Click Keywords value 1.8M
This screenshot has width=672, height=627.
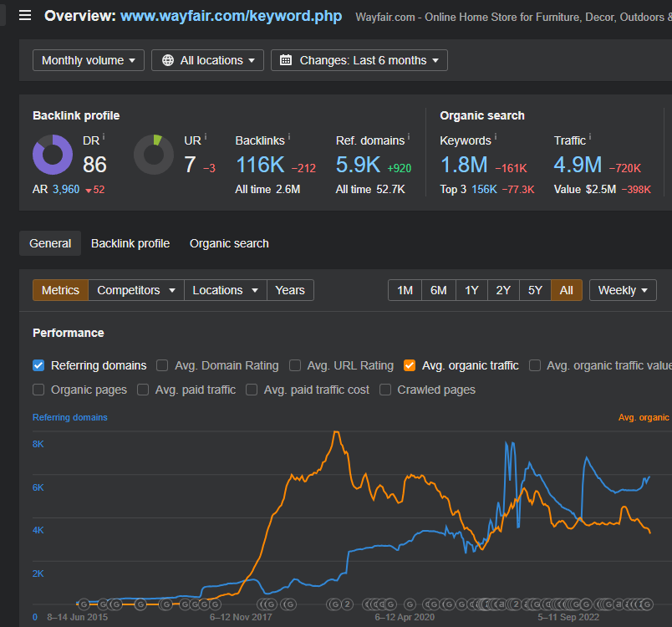464,165
